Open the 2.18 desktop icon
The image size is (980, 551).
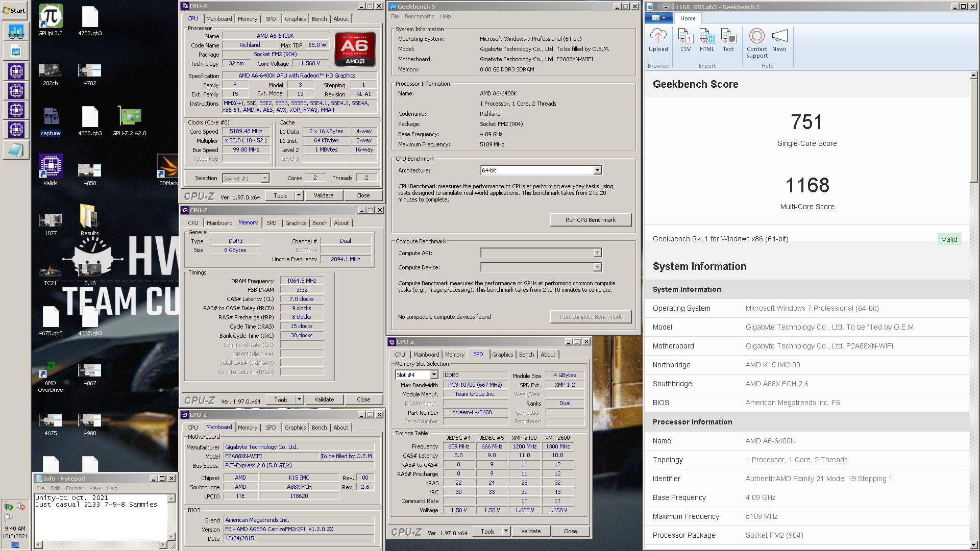point(90,274)
